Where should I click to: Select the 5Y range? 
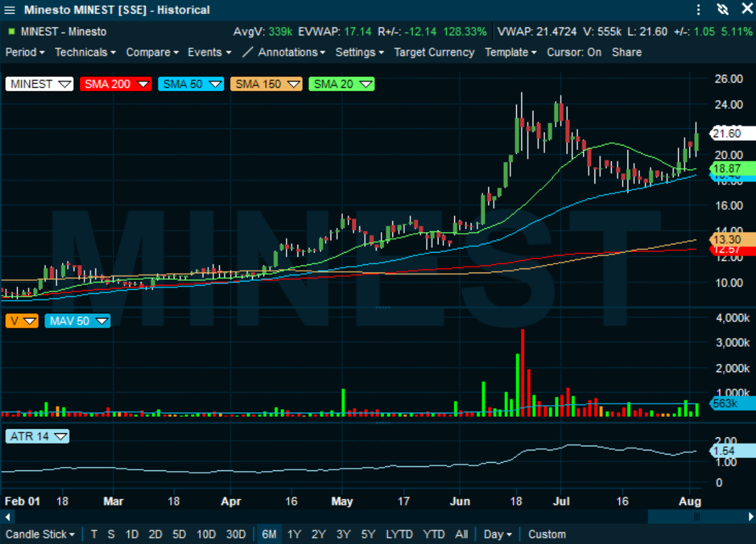(368, 535)
